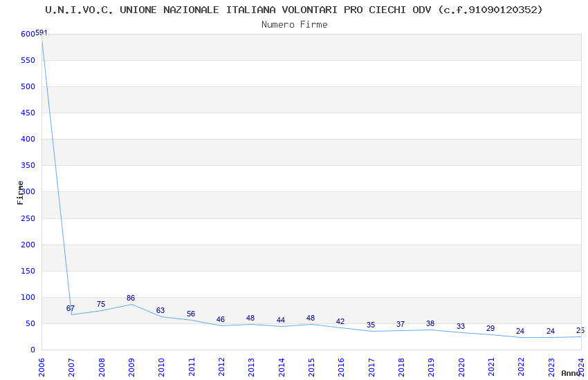Click the 2013 x-axis year label
588x380 pixels.
(251, 367)
